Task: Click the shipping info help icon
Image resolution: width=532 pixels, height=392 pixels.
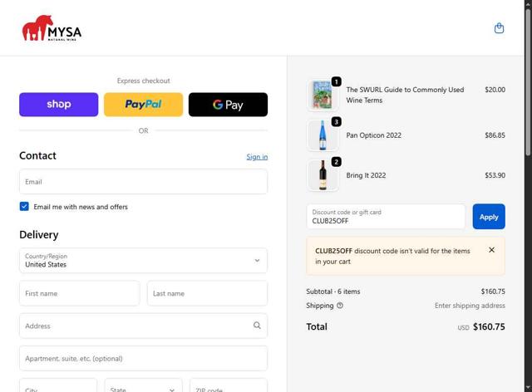Action: tap(340, 306)
